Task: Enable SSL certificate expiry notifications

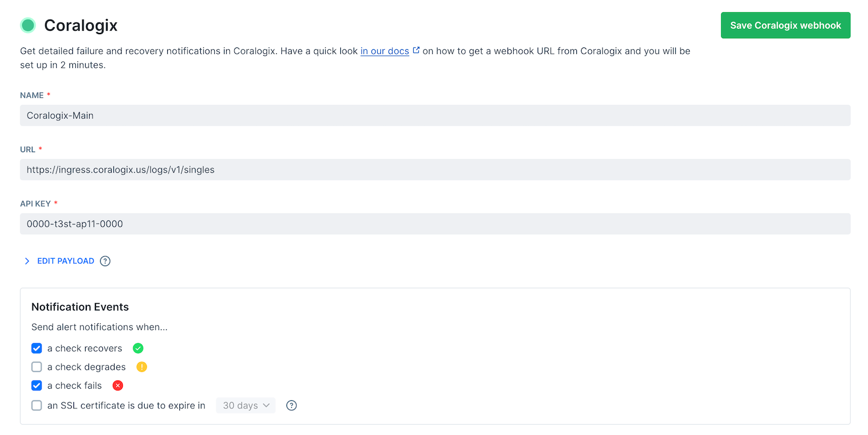Action: click(36, 405)
